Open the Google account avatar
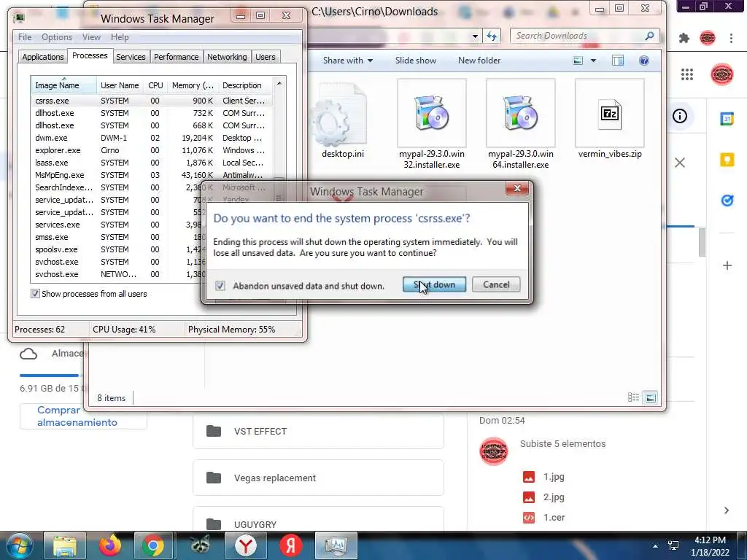747x560 pixels. (721, 74)
